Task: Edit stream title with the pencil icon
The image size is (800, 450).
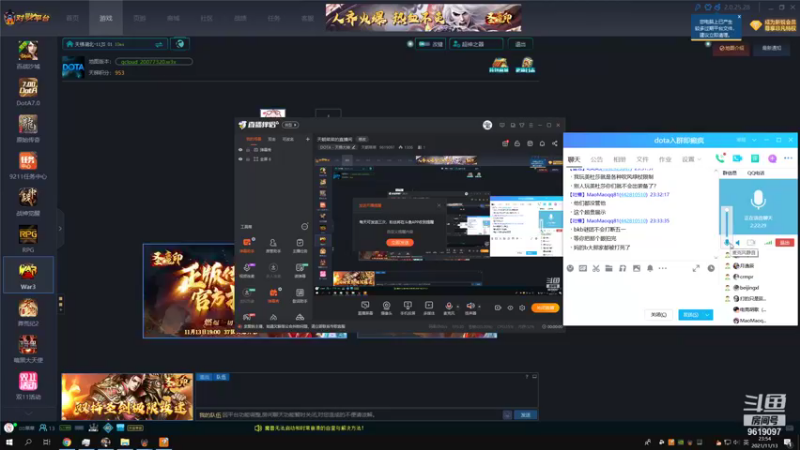Action: click(x=354, y=147)
